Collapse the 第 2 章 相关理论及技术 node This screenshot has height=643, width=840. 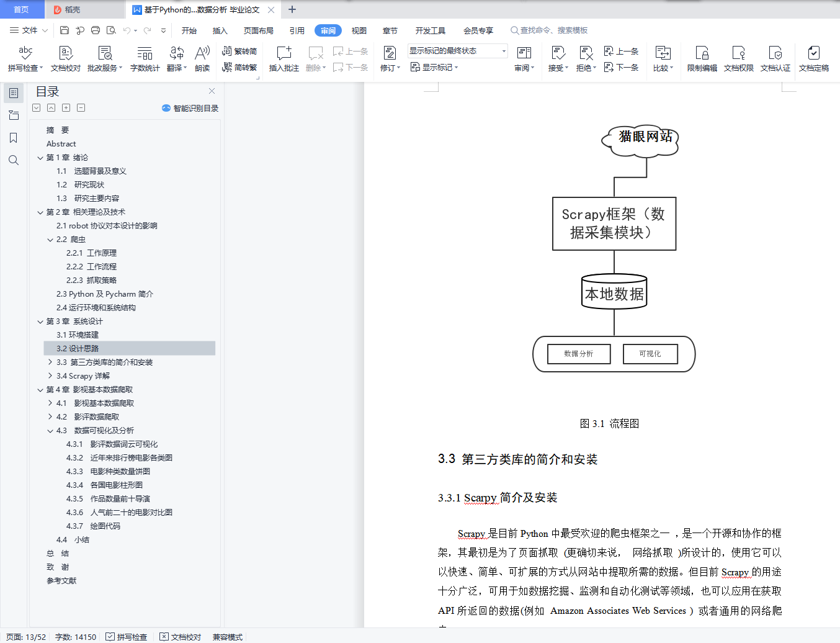tap(40, 212)
